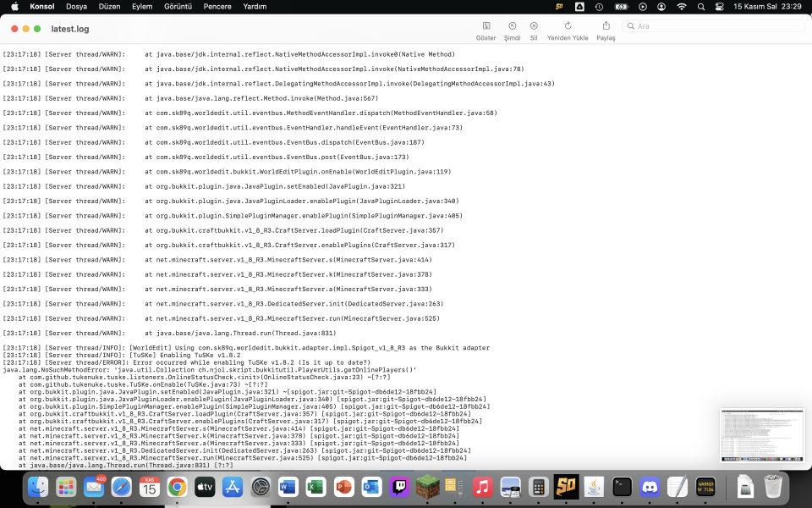Open Apple TV from the Dock
The width and height of the screenshot is (812, 508).
[x=205, y=488]
